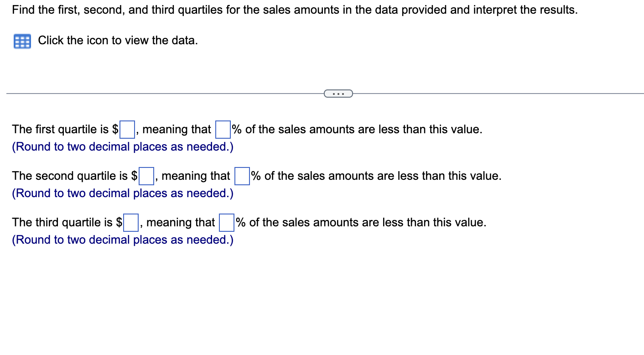The height and width of the screenshot is (355, 644).
Task: Select the first quartile percentage box
Action: (x=222, y=129)
